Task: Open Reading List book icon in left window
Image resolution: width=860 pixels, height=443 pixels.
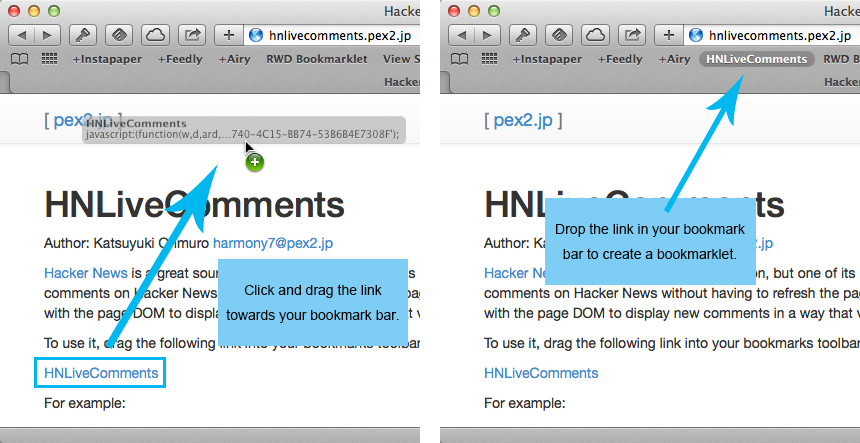Action: pyautogui.click(x=17, y=59)
